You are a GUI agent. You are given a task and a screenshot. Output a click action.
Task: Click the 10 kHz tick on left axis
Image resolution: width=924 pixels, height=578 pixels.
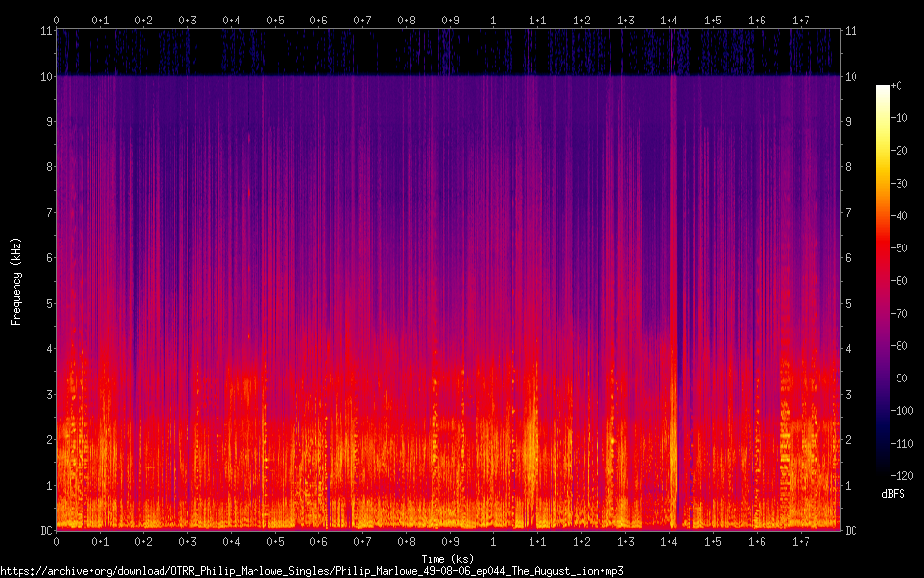[x=45, y=76]
